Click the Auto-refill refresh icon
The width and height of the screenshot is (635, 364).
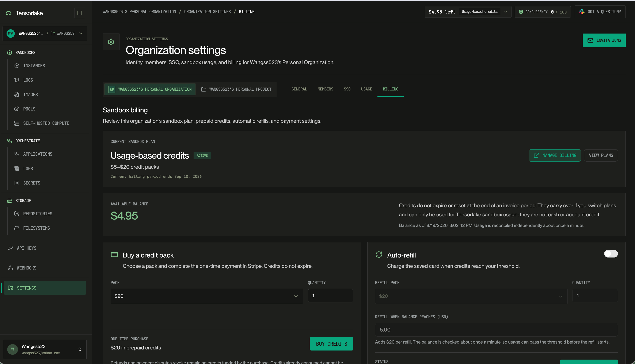[379, 255]
